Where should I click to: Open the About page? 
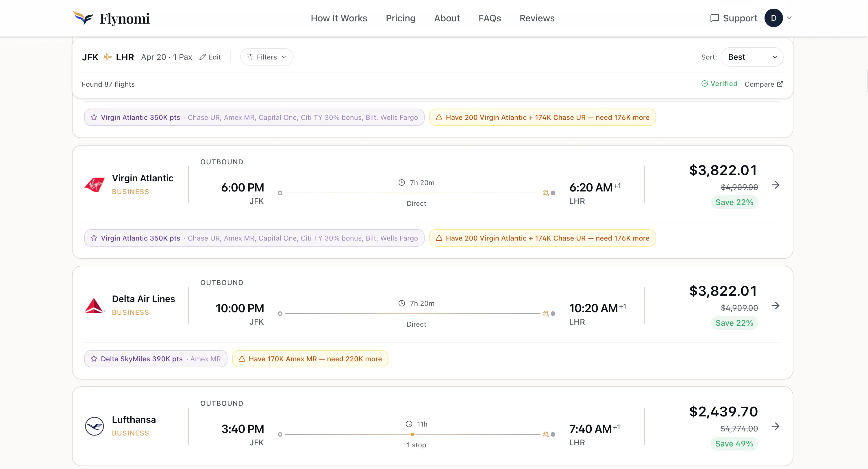pos(447,18)
